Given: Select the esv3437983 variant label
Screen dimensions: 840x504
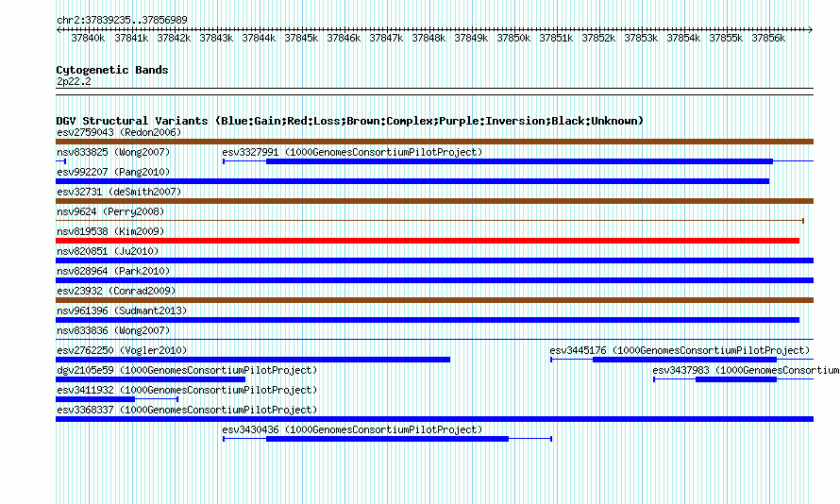Looking at the screenshot, I should (x=746, y=370).
